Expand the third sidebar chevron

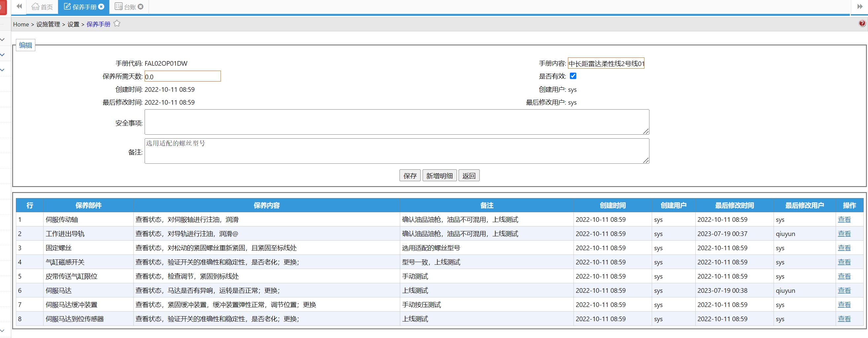[x=2, y=70]
